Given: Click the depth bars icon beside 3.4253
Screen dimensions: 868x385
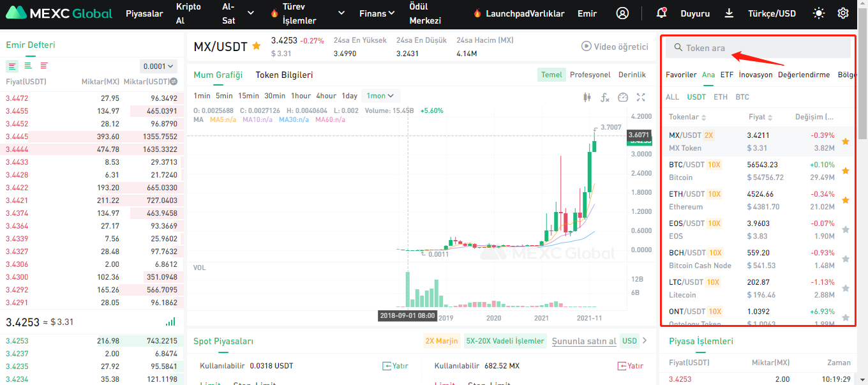Looking at the screenshot, I should click(x=170, y=322).
